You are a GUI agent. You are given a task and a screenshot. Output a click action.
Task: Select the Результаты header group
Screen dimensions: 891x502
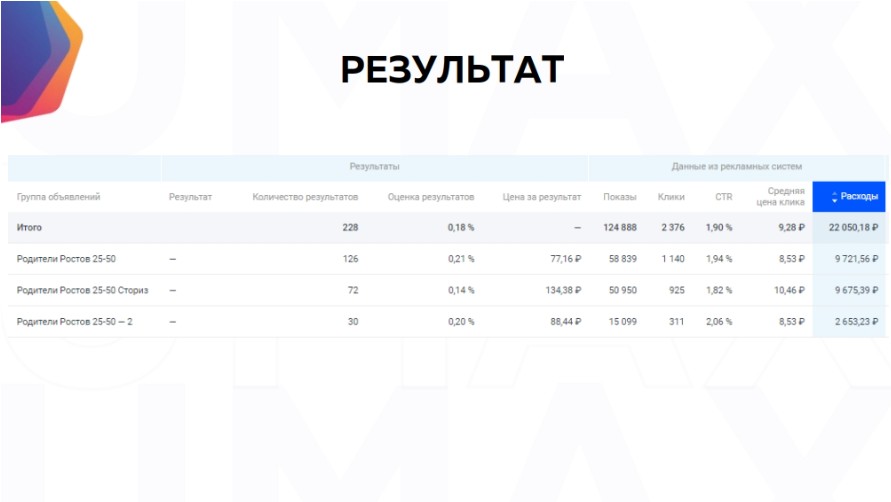point(374,166)
